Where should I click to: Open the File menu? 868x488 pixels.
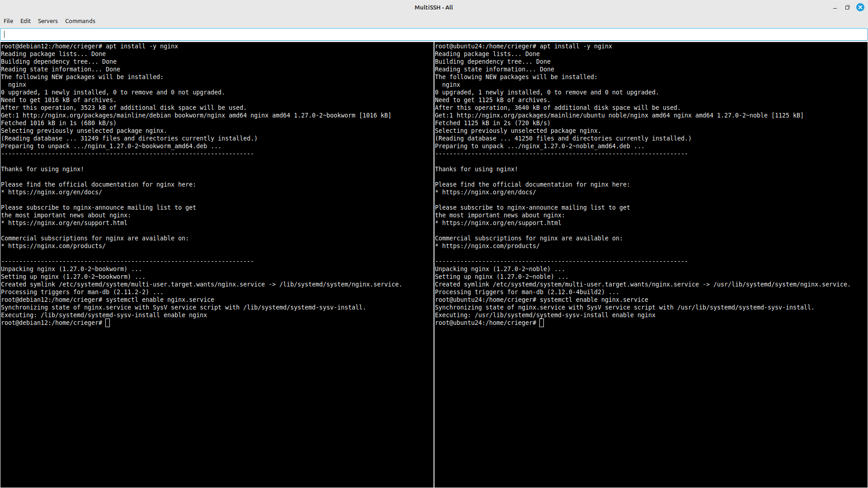coord(8,21)
